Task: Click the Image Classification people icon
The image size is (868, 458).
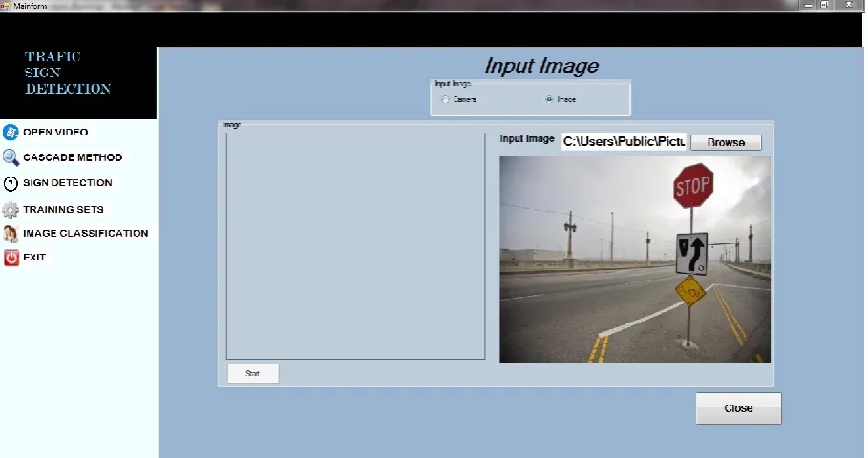Action: tap(10, 234)
